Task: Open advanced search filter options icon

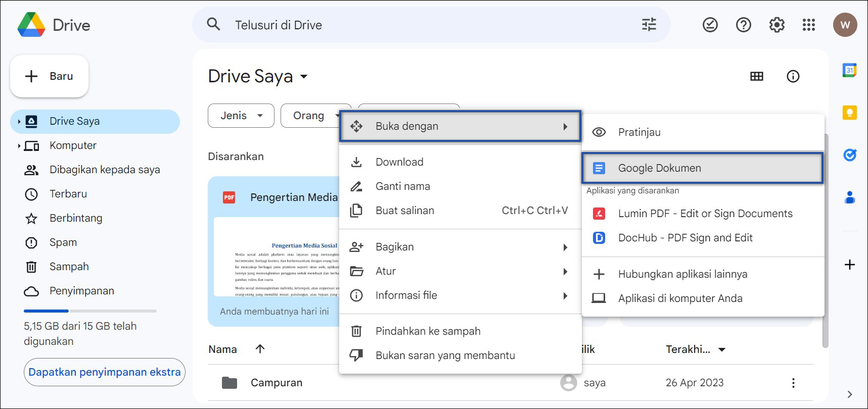Action: 649,24
